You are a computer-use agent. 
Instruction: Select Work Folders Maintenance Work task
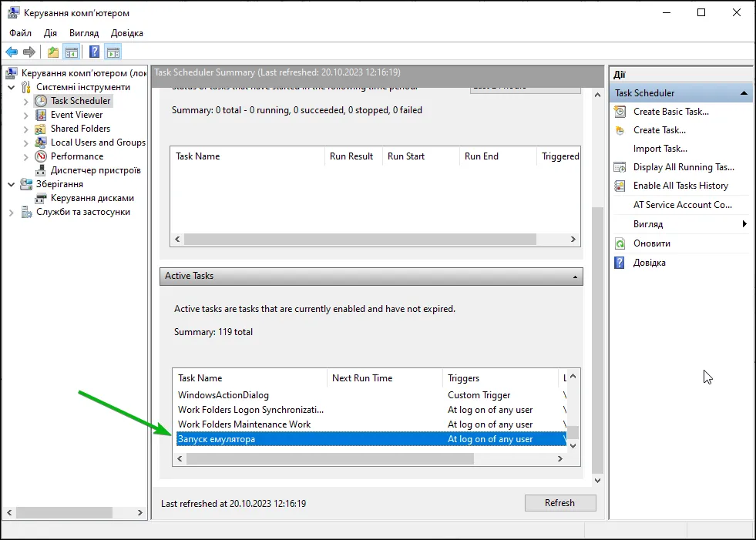point(371,424)
